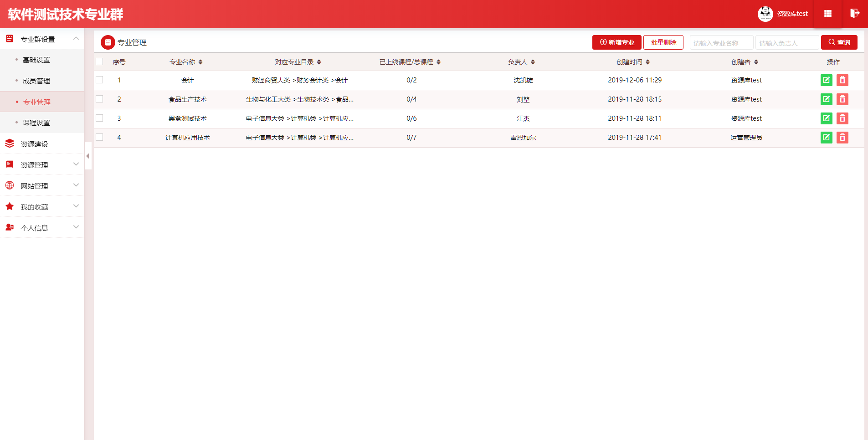The height and width of the screenshot is (440, 868).
Task: Sort by 已上线课程/总课程 column arrows
Action: 438,62
